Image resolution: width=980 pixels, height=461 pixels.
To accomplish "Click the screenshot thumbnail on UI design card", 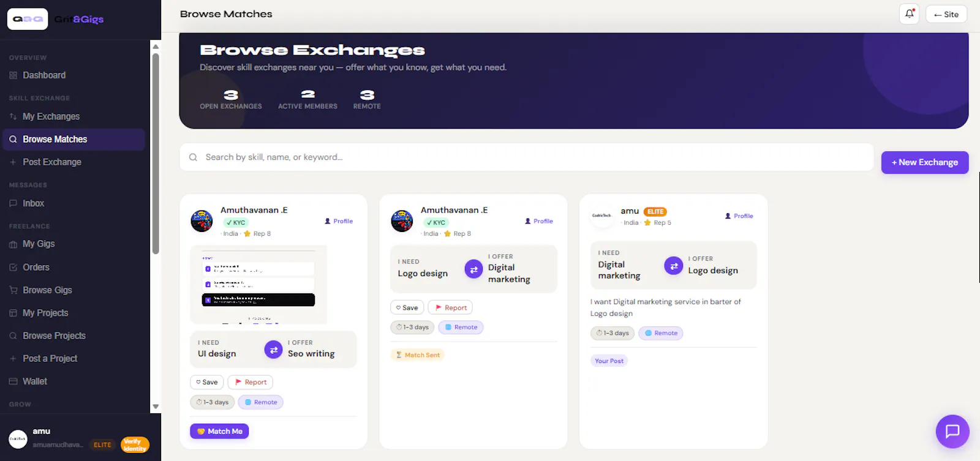I will pyautogui.click(x=258, y=285).
